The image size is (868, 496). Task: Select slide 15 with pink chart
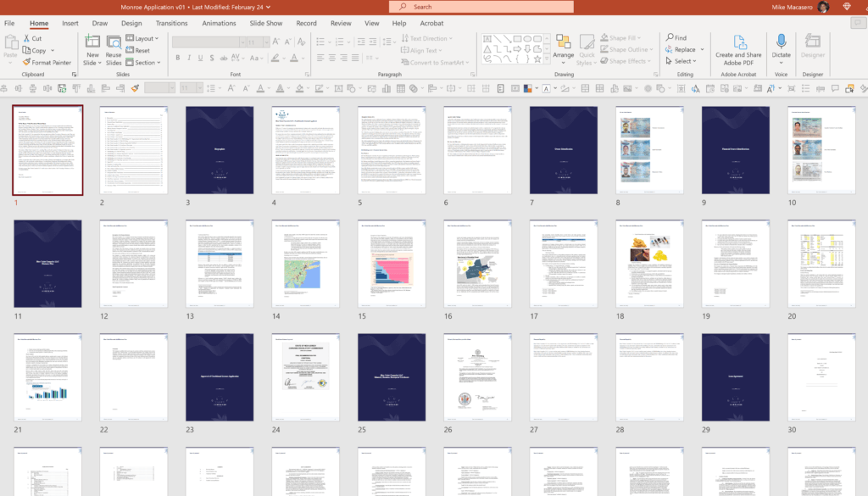[x=392, y=264]
